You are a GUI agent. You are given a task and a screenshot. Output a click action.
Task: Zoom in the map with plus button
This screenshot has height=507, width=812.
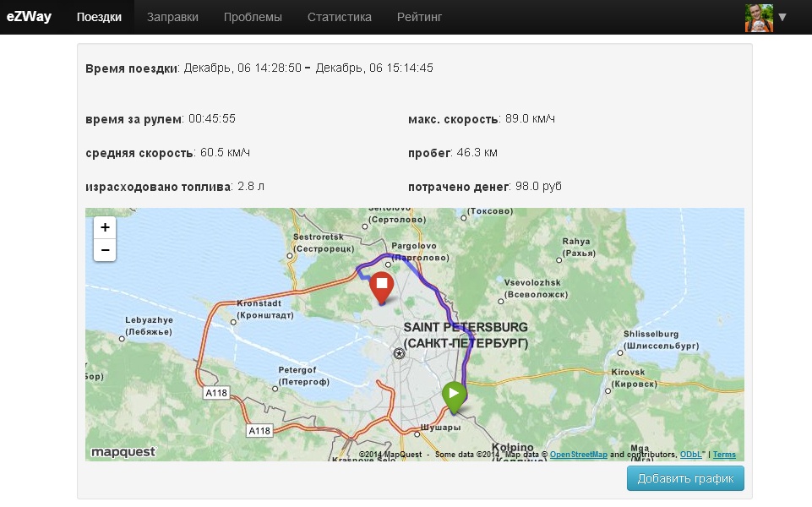click(105, 227)
